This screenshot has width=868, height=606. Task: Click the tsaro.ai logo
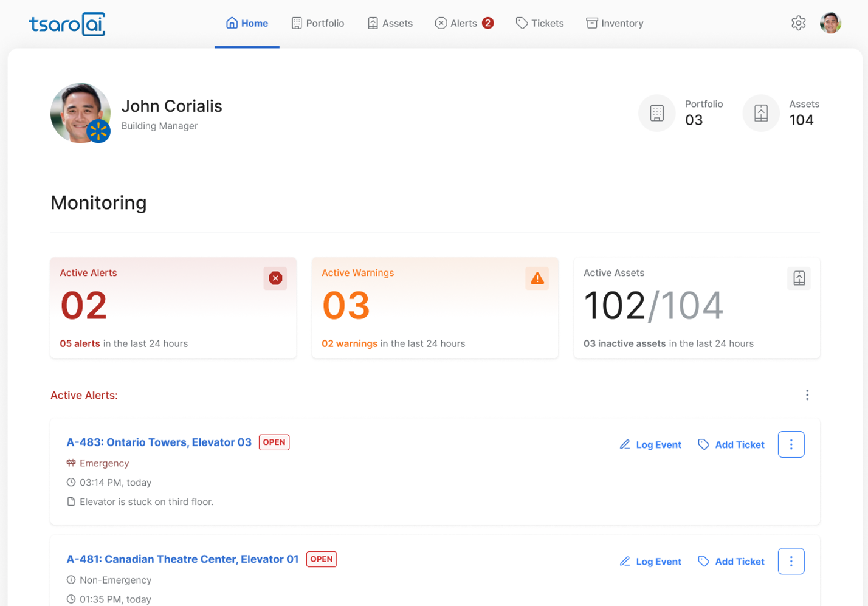[x=67, y=24]
